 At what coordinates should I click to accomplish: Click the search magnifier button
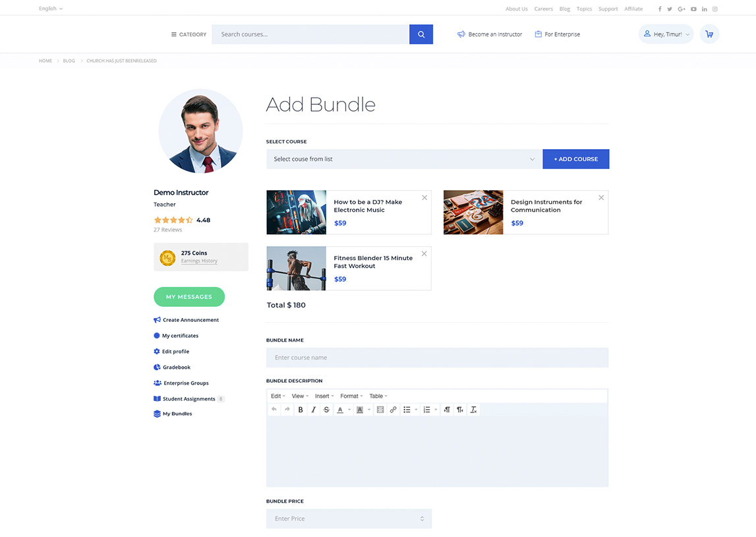(x=421, y=34)
